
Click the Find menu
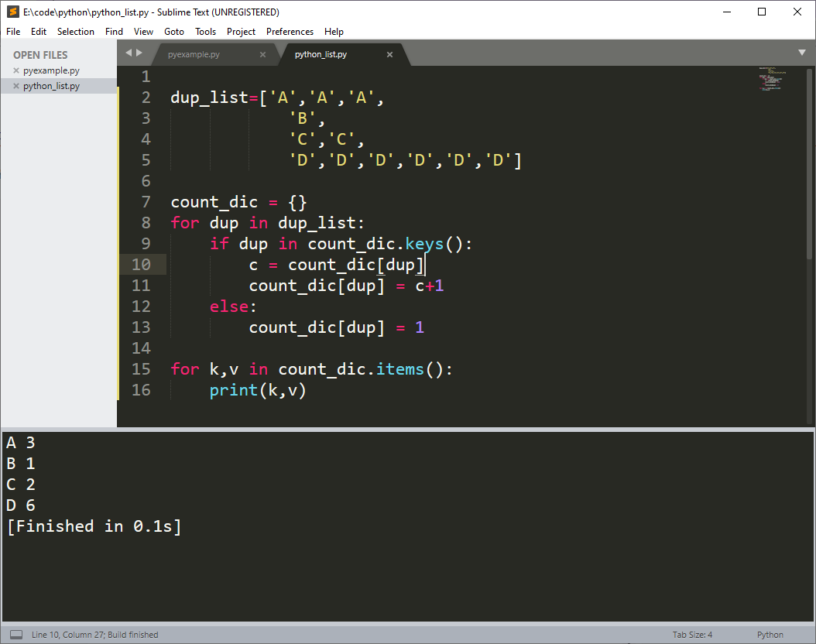[x=114, y=32]
